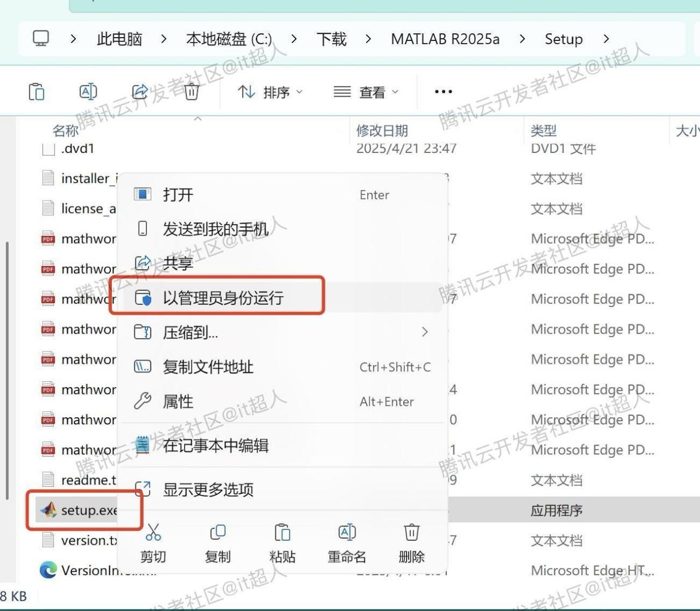Expand the 压缩到... submenu arrow

425,332
